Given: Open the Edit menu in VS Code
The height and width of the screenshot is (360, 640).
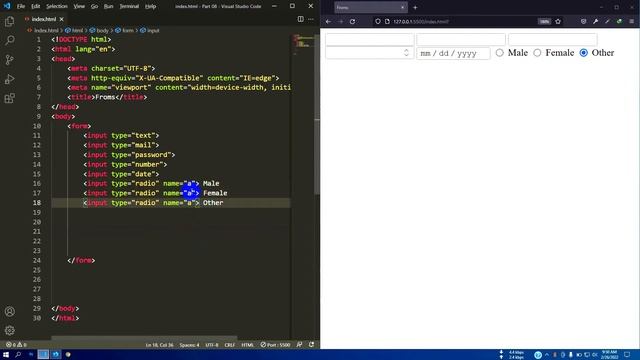Looking at the screenshot, I should (x=36, y=6).
